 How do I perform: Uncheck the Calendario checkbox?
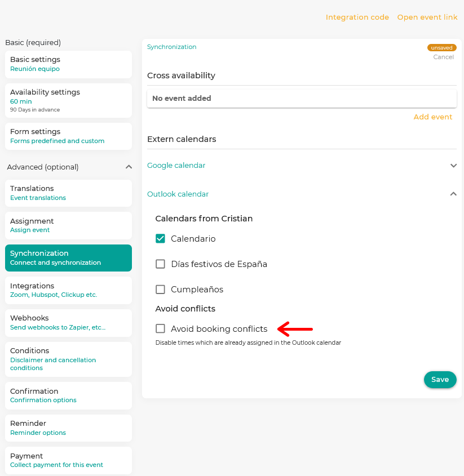(x=160, y=239)
